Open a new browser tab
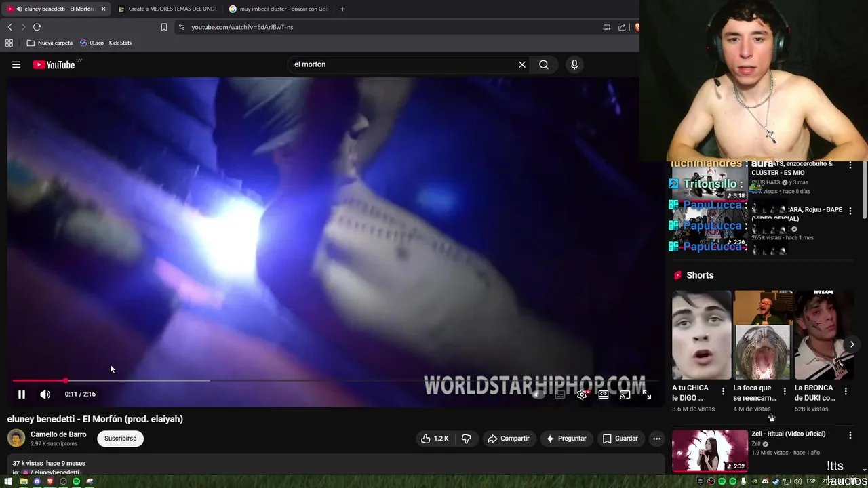The width and height of the screenshot is (868, 488). pyautogui.click(x=342, y=9)
